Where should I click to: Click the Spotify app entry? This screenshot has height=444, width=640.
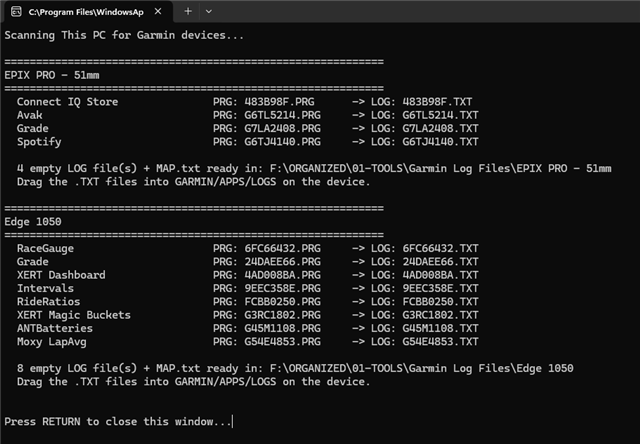point(39,142)
